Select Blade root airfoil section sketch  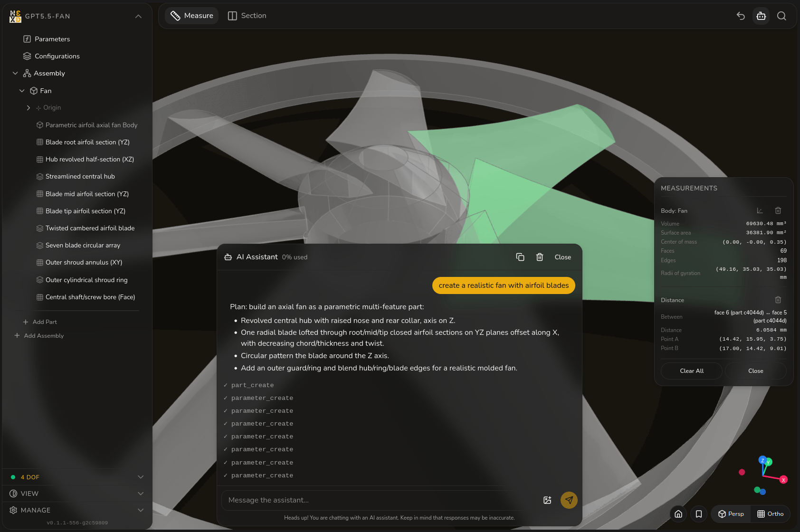click(83, 142)
